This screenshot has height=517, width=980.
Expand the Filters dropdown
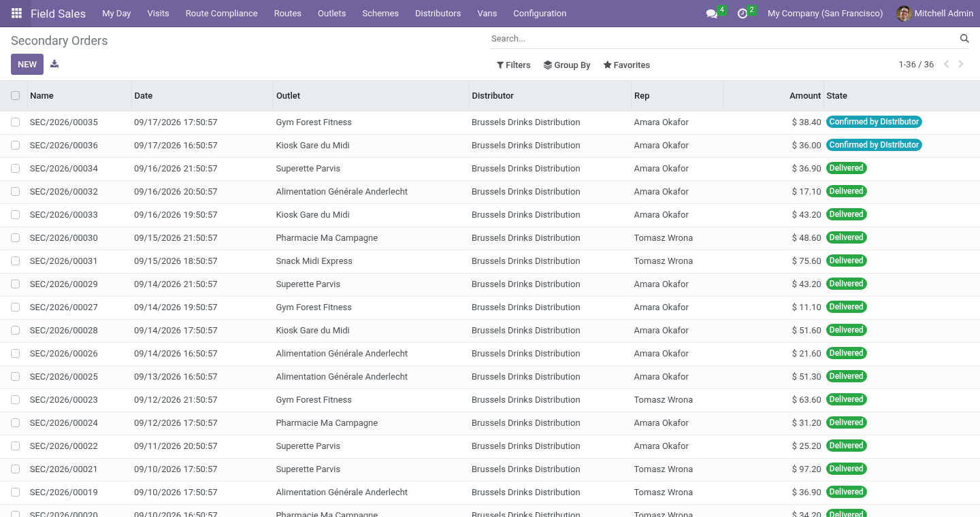click(514, 65)
